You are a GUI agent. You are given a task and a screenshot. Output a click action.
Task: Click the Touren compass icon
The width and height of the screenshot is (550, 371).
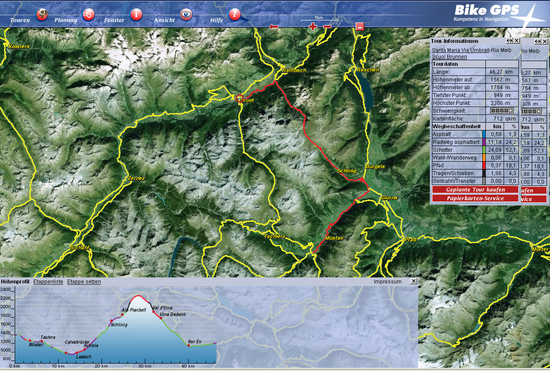(x=42, y=15)
